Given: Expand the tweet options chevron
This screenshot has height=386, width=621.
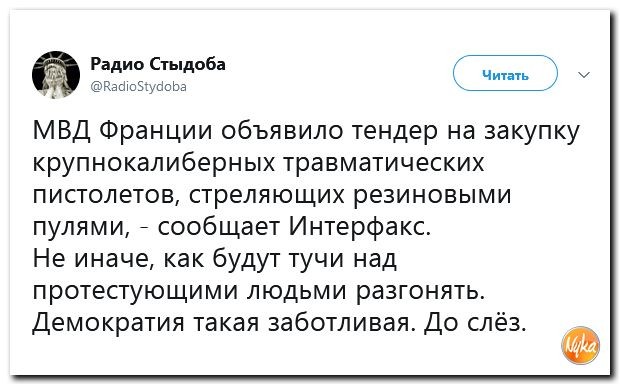Looking at the screenshot, I should pyautogui.click(x=584, y=74).
